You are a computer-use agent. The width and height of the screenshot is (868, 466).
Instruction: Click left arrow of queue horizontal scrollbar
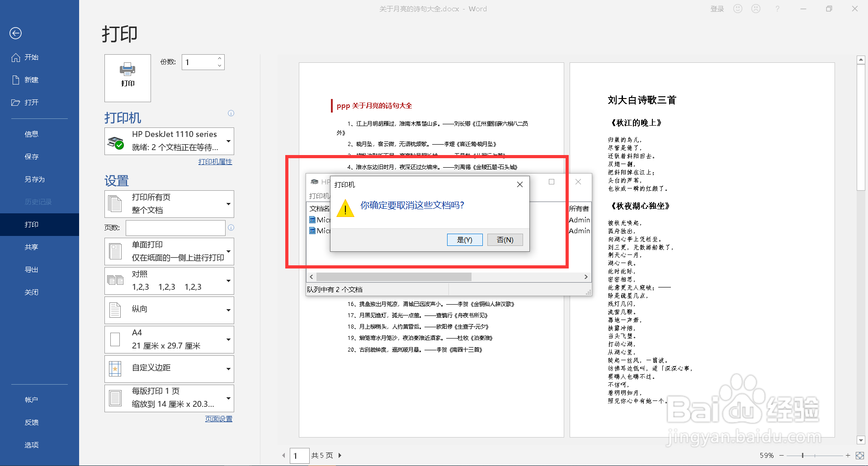click(311, 277)
